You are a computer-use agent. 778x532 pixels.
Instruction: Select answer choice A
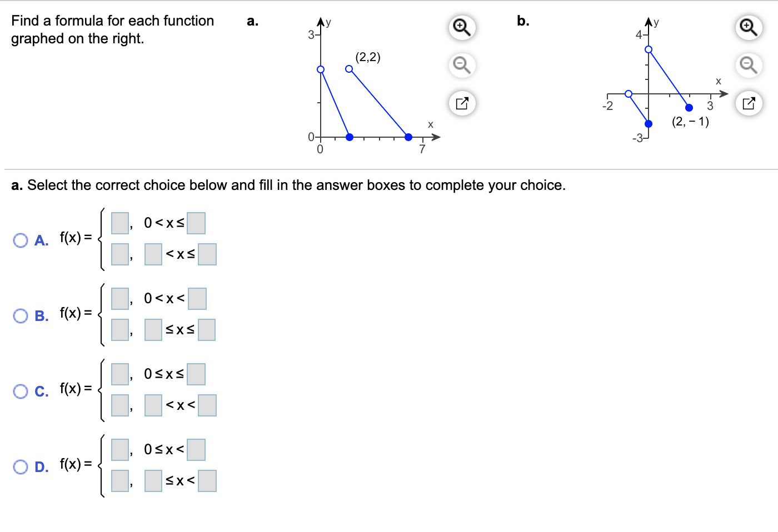click(x=21, y=240)
